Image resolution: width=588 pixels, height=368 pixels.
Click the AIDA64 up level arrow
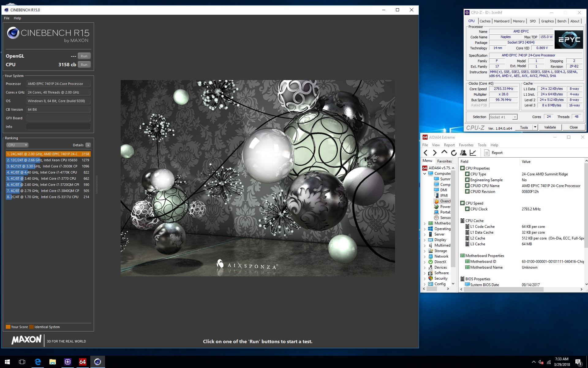coord(444,152)
